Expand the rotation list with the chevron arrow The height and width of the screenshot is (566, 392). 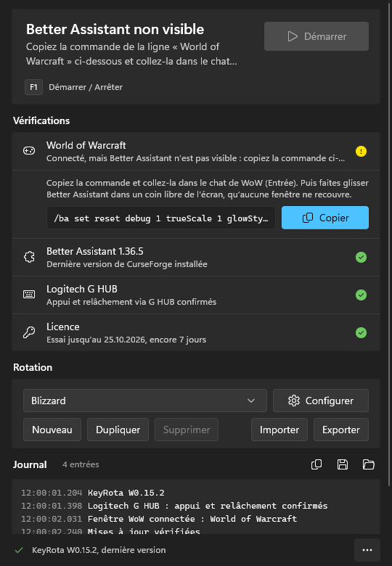point(251,401)
